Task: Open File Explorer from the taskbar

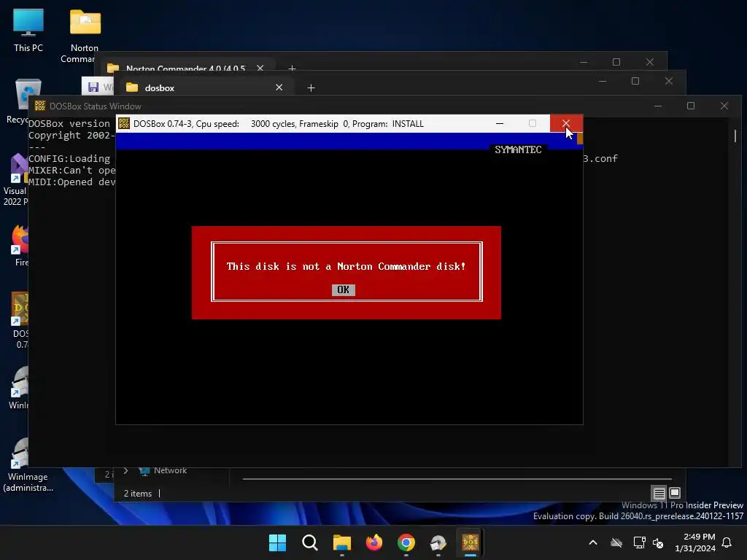Action: click(x=342, y=542)
